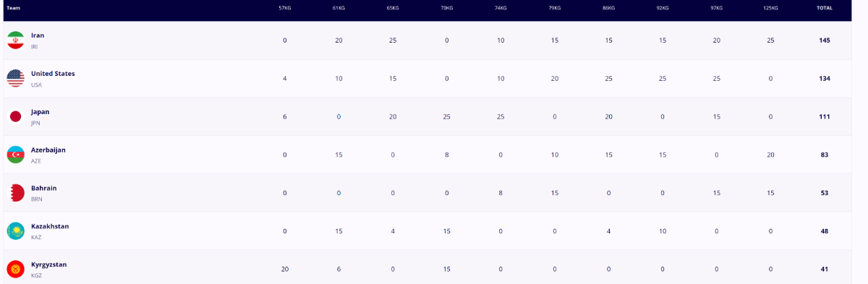Click the Team column header
The height and width of the screenshot is (284, 868).
[13, 8]
